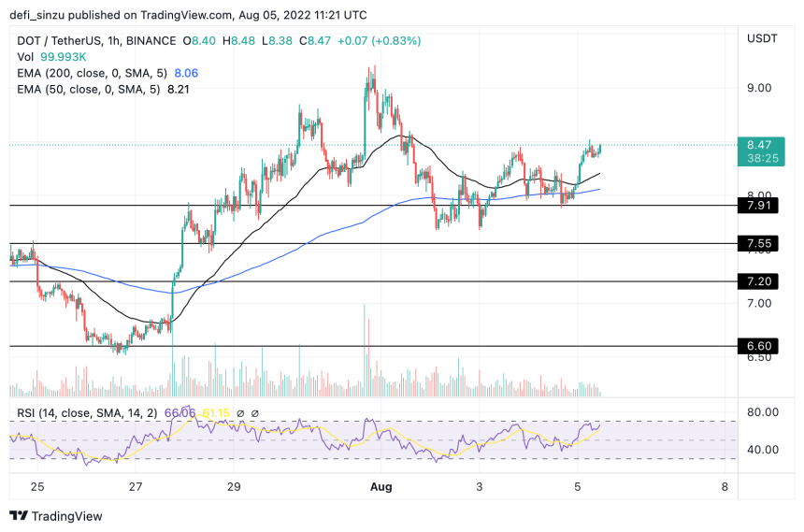Click the TradingView logo at bottom left

55,516
